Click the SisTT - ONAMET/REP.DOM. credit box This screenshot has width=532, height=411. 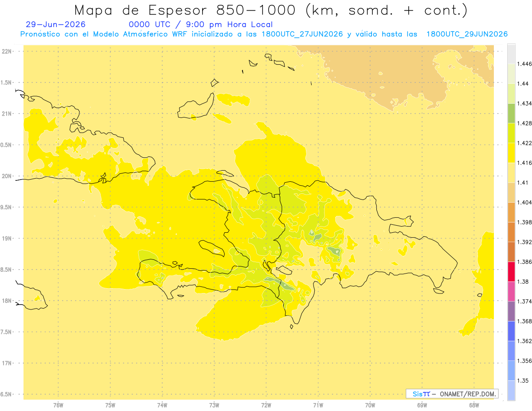452,393
